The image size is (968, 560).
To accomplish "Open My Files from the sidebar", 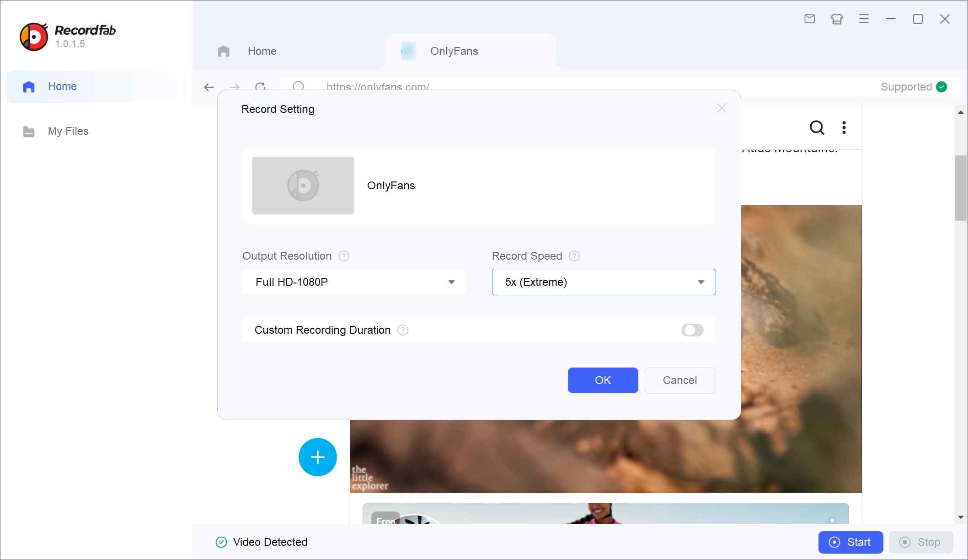I will (x=68, y=131).
